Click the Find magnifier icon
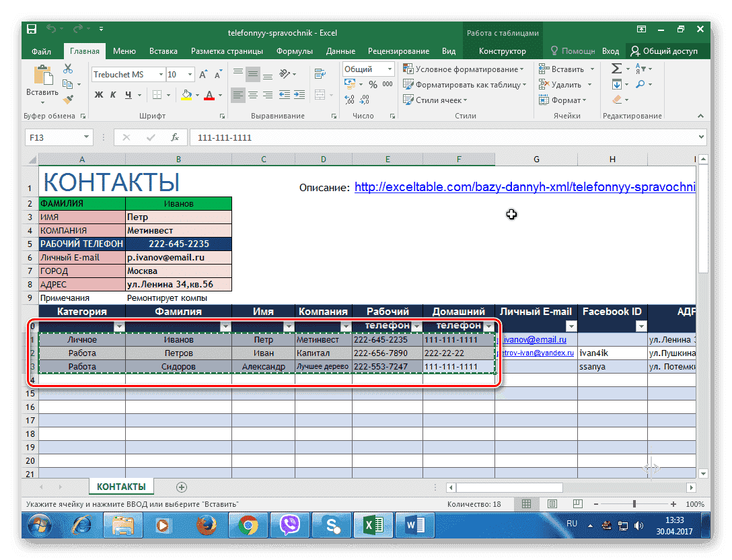This screenshot has width=732, height=560. coord(640,84)
